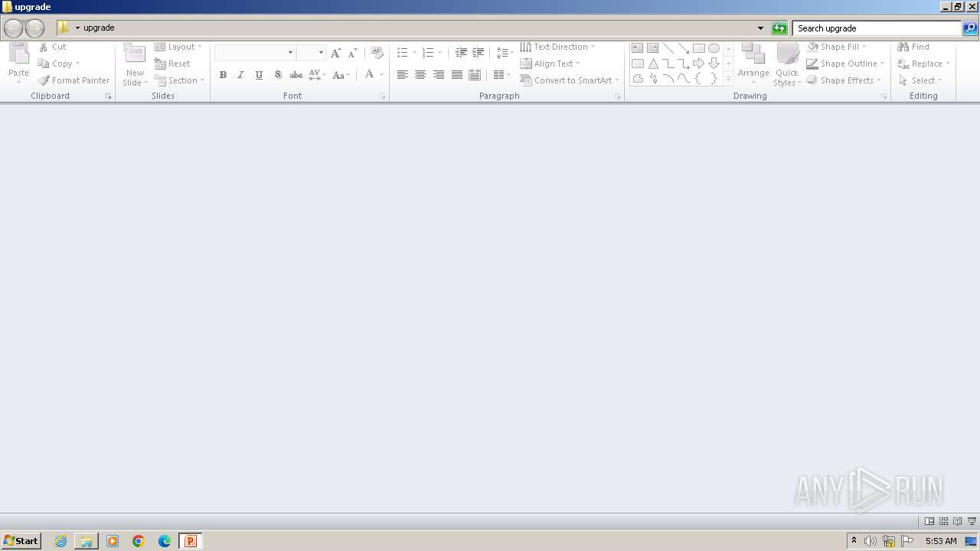The width and height of the screenshot is (980, 551).
Task: Toggle Underline formatting
Action: tap(259, 75)
